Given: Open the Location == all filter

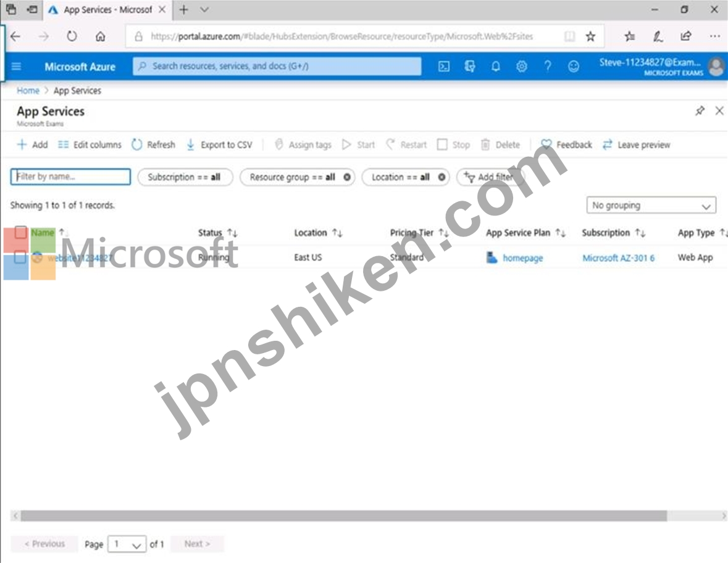Looking at the screenshot, I should point(401,177).
